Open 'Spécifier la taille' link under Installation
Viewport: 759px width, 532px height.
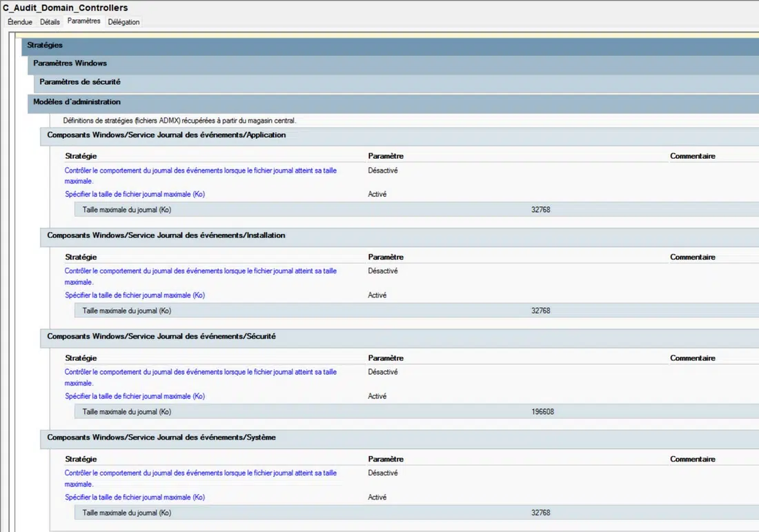coord(135,295)
